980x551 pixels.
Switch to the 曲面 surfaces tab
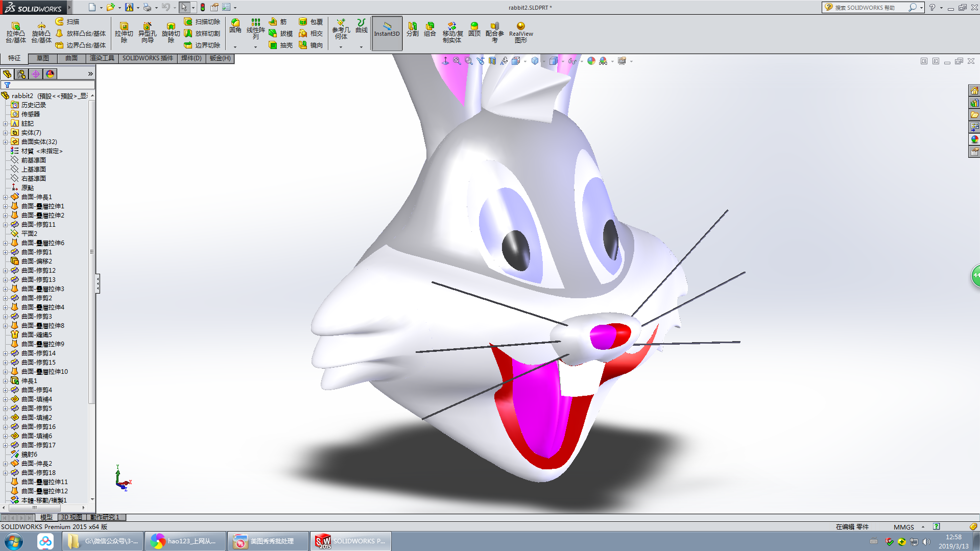(71, 58)
